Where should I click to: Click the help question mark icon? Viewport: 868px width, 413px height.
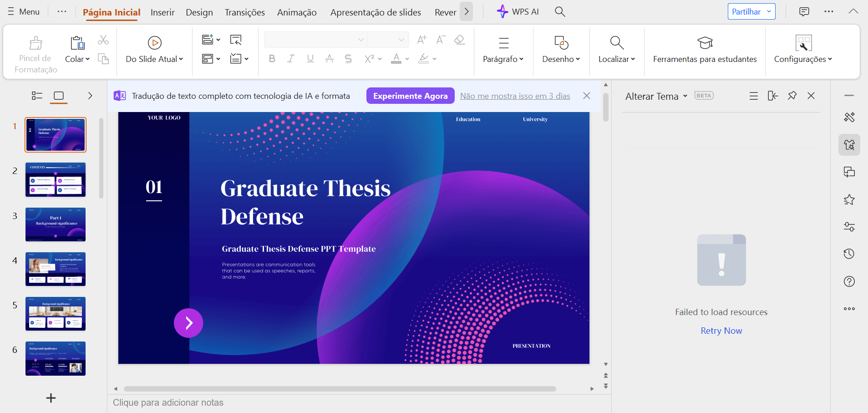point(848,281)
